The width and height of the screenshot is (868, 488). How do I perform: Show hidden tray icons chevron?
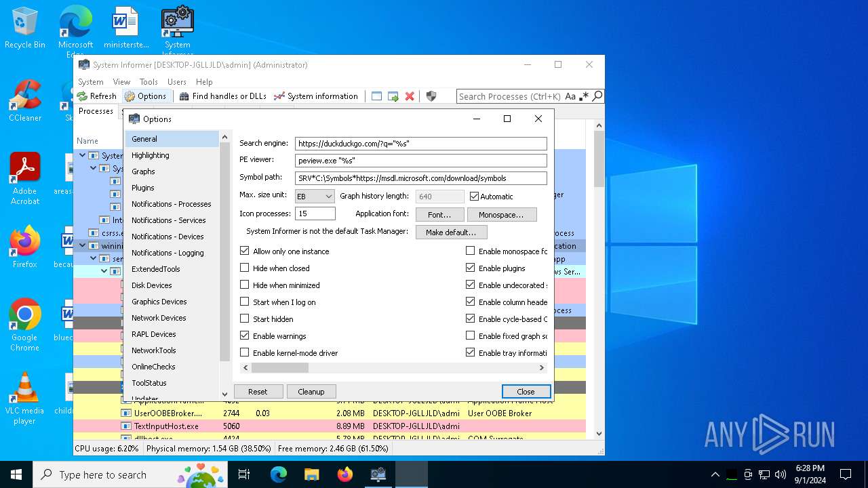(x=715, y=474)
